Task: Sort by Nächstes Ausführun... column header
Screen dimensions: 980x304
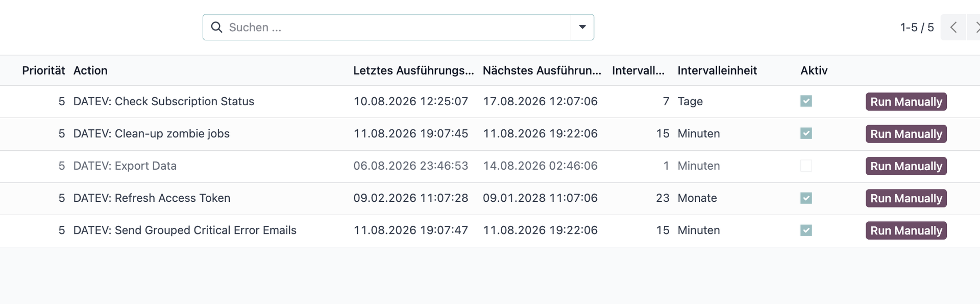Action: click(x=542, y=71)
